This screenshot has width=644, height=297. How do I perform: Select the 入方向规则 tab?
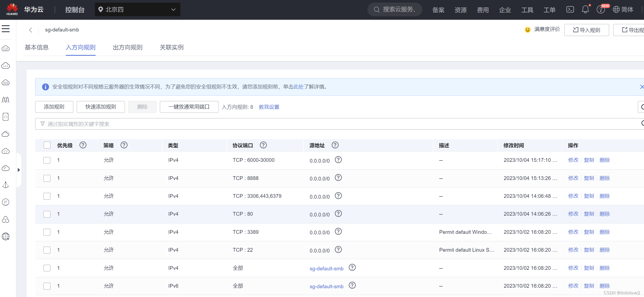(81, 47)
